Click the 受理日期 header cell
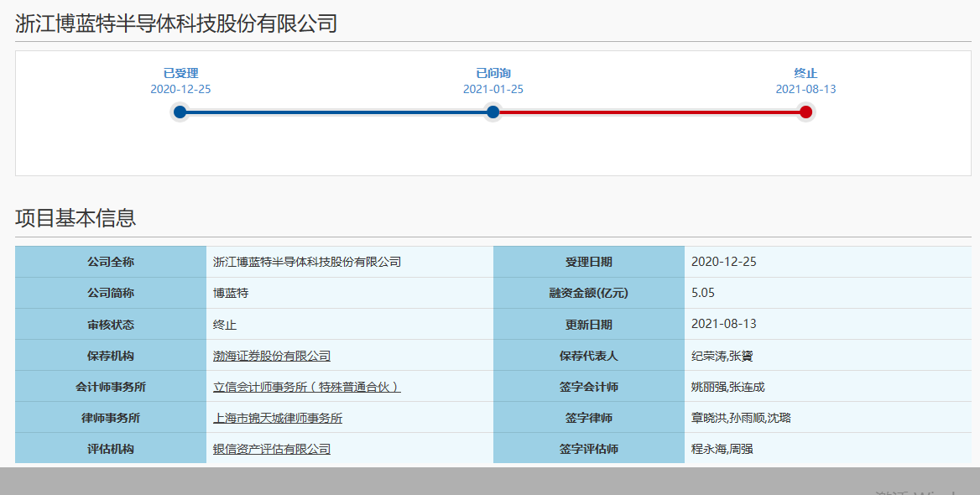The image size is (980, 495). pos(589,262)
